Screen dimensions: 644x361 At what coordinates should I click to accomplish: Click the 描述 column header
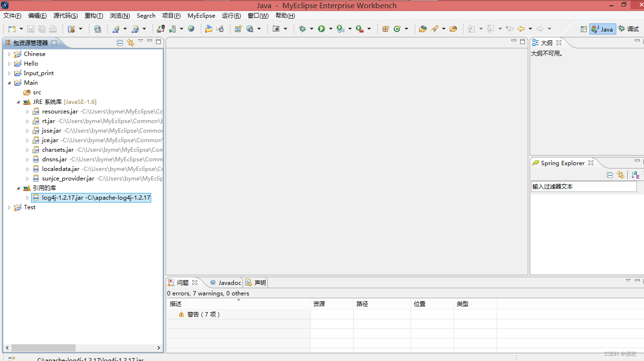[x=238, y=304]
